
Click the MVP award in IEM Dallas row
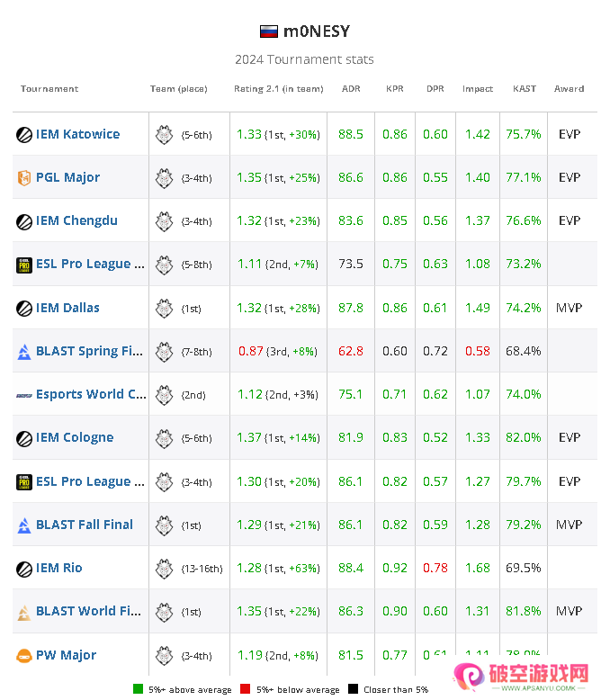[569, 308]
